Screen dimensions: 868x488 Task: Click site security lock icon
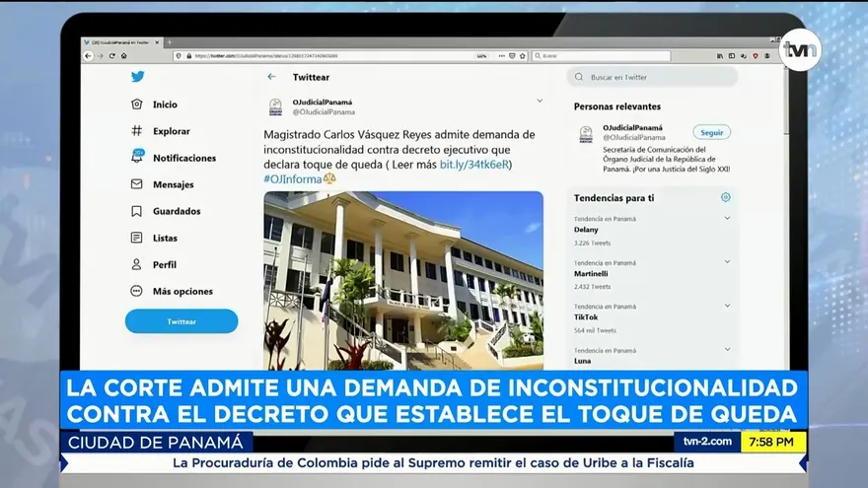(189, 56)
